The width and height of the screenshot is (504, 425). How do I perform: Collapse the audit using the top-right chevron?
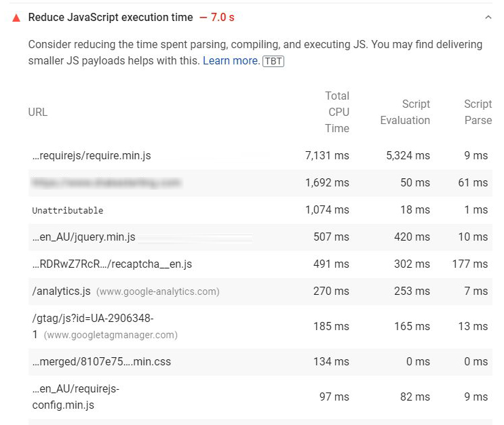pos(488,18)
